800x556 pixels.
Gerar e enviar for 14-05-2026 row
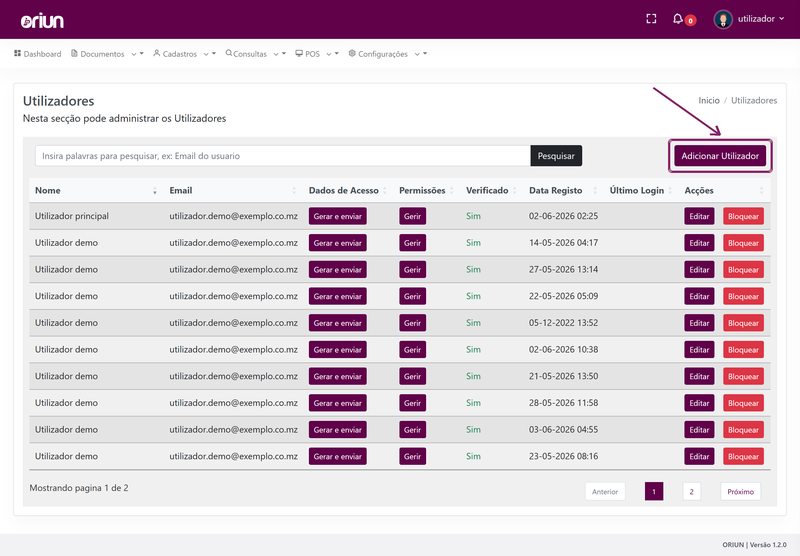[x=337, y=243]
